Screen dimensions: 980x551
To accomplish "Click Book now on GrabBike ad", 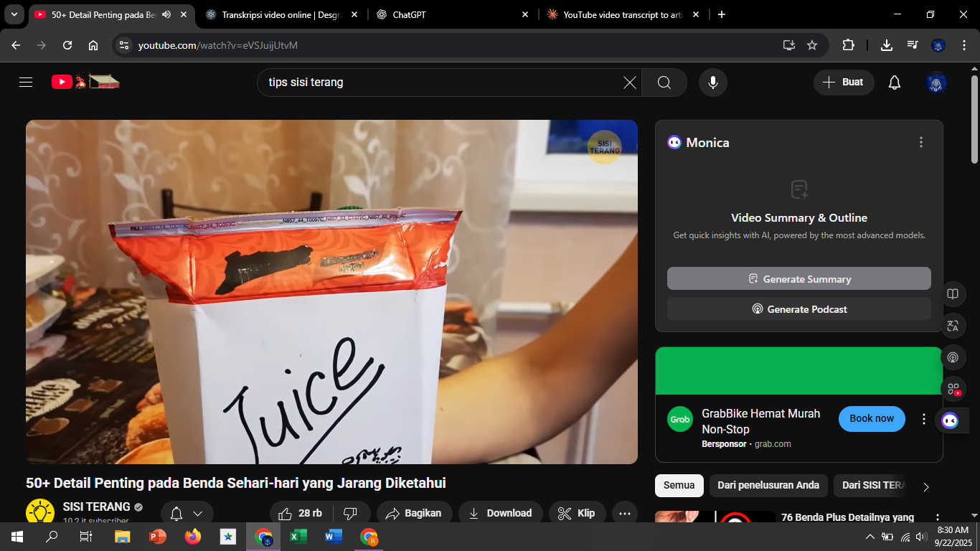I will [872, 418].
